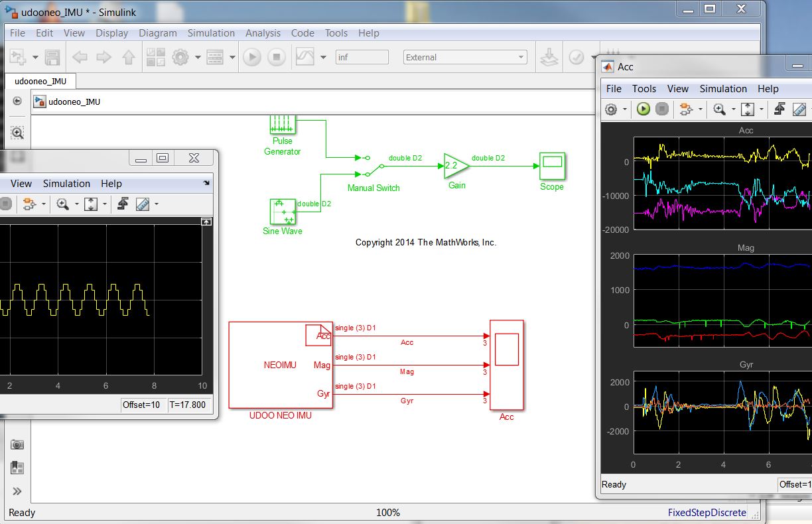Select the udooneo_IMU model tab
The height and width of the screenshot is (524, 812).
coord(40,81)
